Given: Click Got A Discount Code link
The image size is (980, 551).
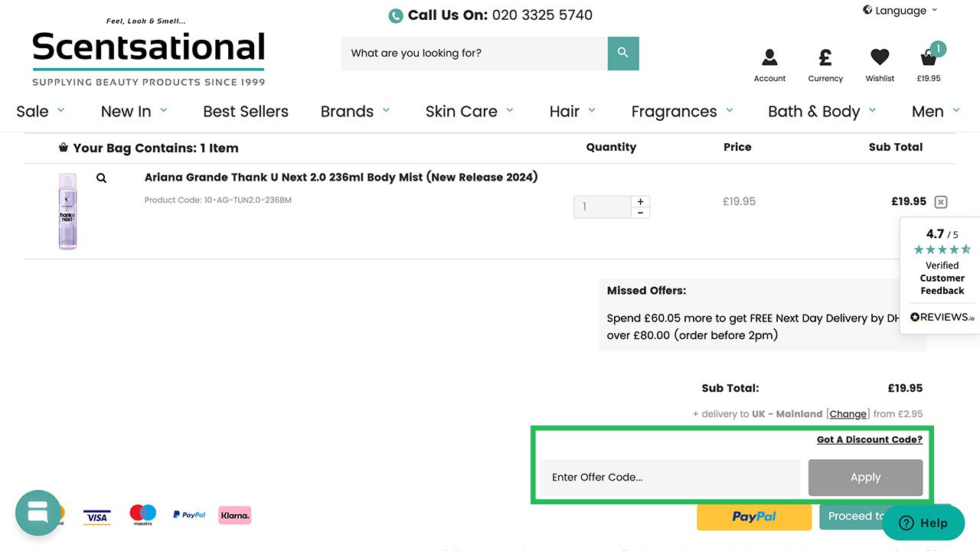Looking at the screenshot, I should pyautogui.click(x=870, y=440).
